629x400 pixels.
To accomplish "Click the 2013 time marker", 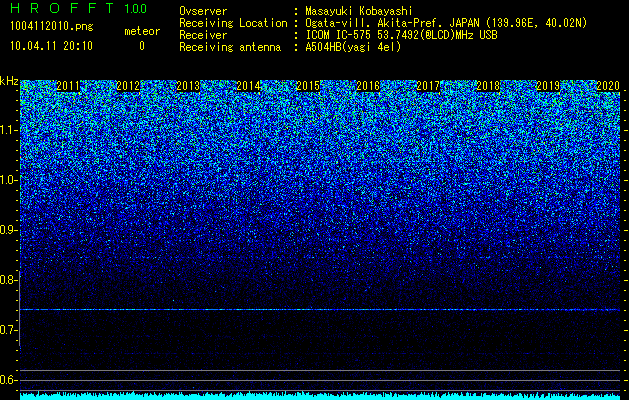I will point(188,86).
